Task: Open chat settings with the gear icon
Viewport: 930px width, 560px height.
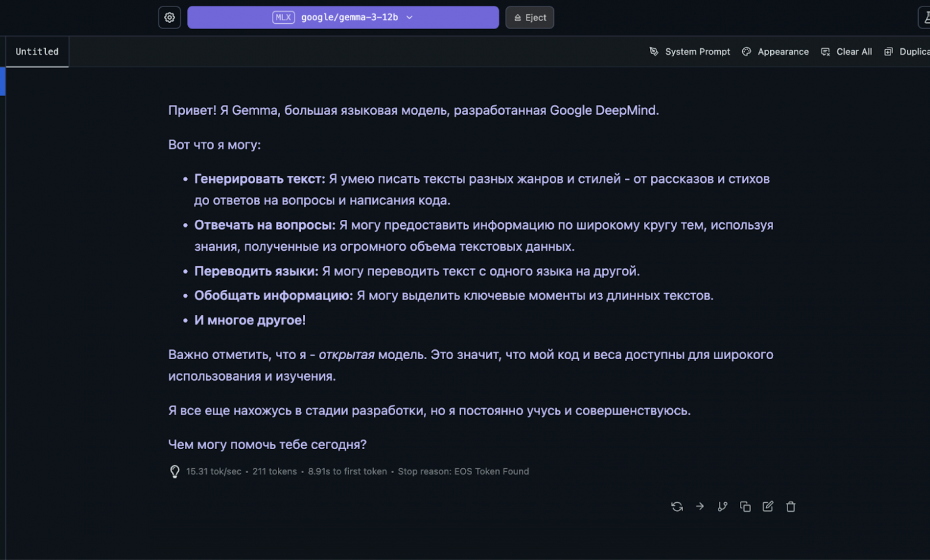Action: [169, 17]
